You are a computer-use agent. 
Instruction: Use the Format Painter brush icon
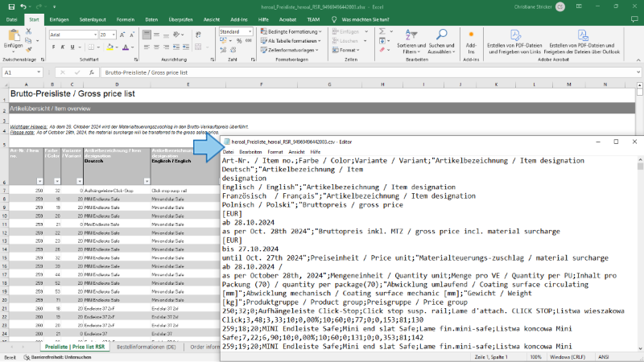pyautogui.click(x=28, y=50)
